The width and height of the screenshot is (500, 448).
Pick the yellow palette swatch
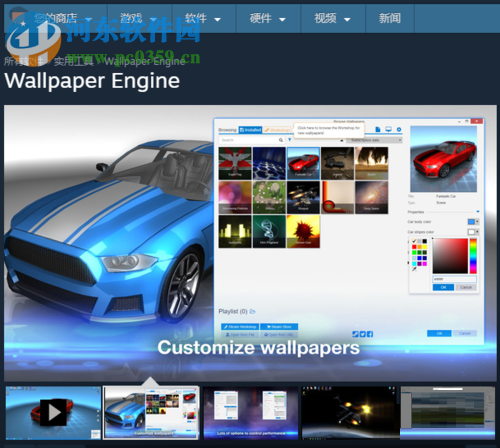pos(424,247)
